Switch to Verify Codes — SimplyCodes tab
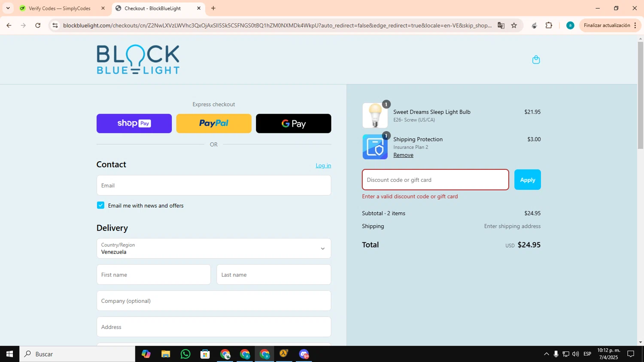The image size is (644, 362). [x=59, y=8]
